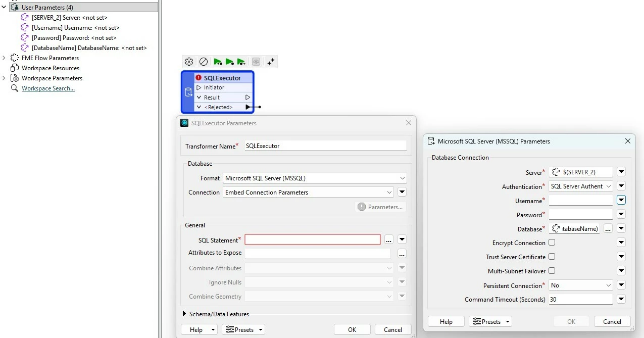Click OK in SQLExecutor Parameters dialog
Screen dimensions: 644x338
[x=352, y=329]
